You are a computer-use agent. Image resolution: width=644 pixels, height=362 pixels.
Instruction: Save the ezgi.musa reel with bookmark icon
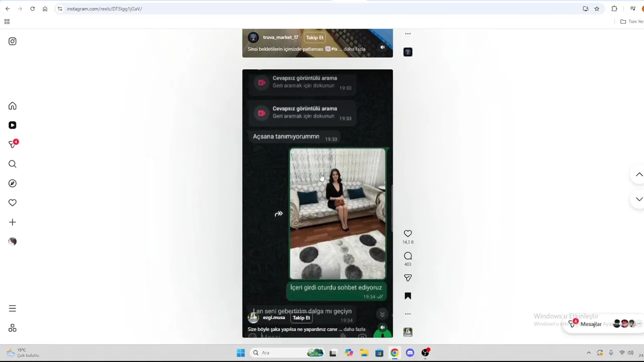tap(408, 296)
